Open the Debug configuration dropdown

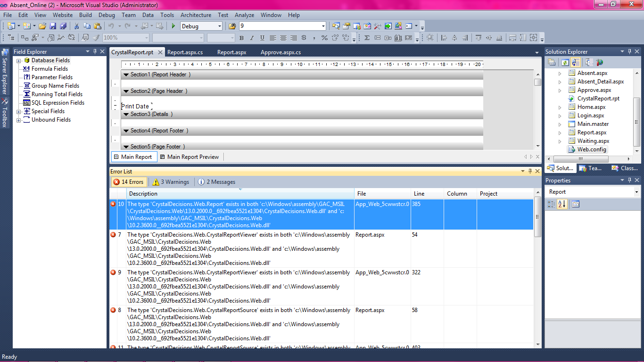[219, 26]
